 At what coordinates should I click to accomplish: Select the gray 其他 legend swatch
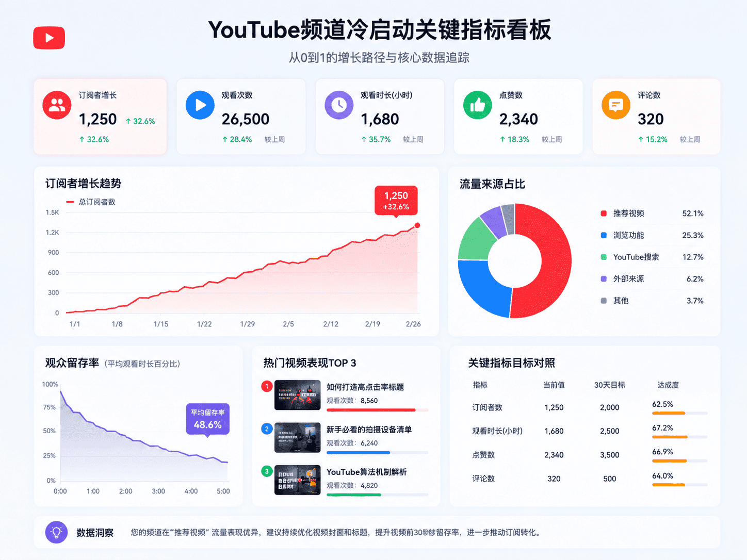604,301
